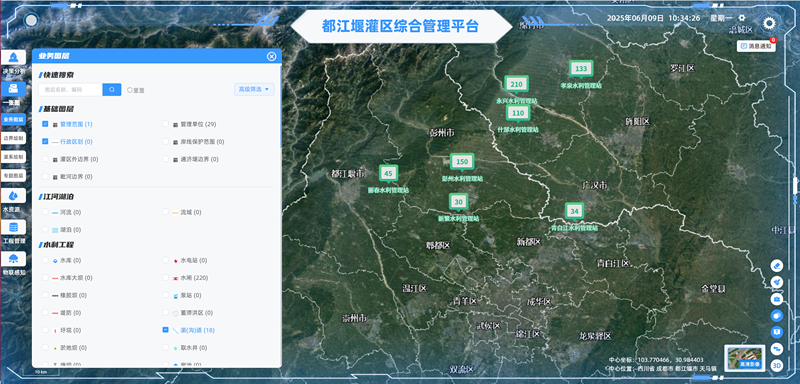The image size is (800, 384).
Task: Click the 堤防 (0) layer label
Action: [x=70, y=313]
